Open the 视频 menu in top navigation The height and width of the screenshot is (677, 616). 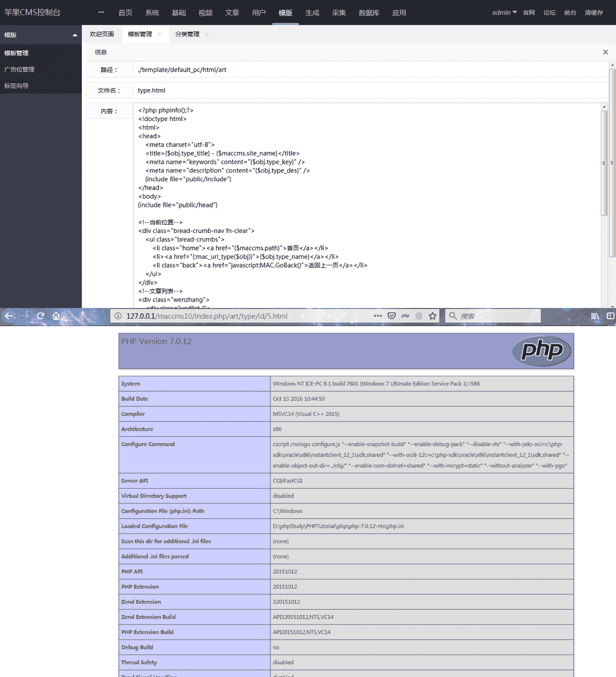coord(205,13)
